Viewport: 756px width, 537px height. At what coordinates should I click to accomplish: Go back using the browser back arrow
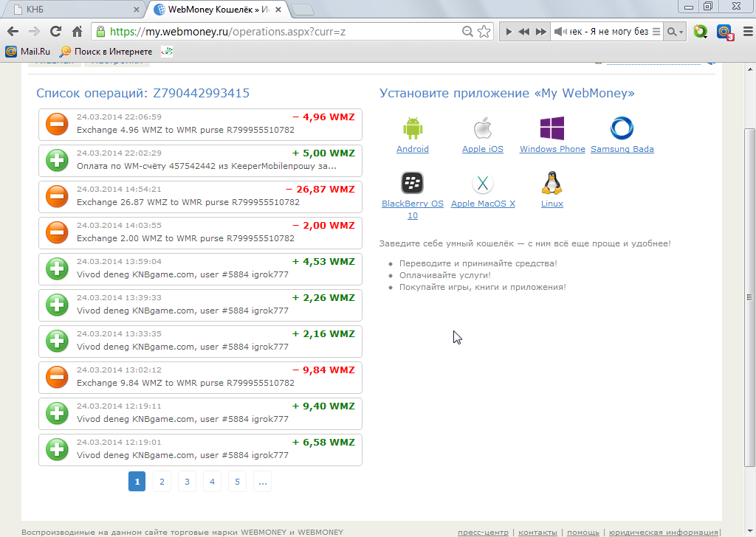click(x=13, y=32)
